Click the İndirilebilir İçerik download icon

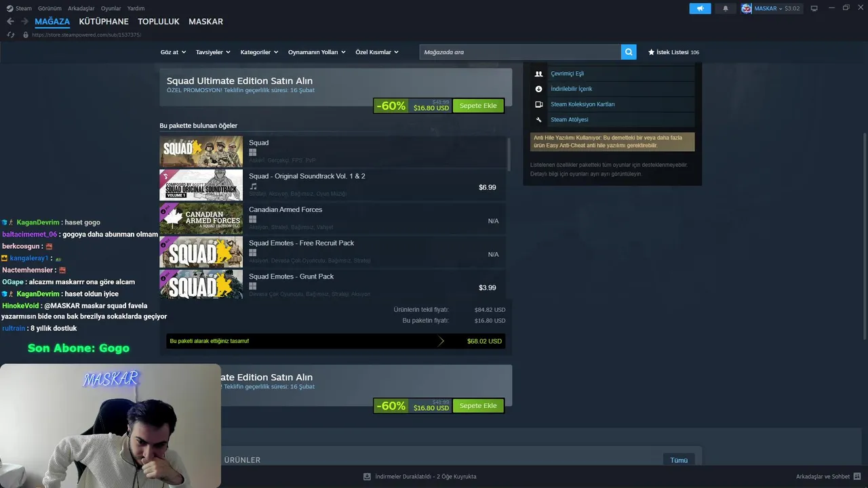[x=538, y=89]
